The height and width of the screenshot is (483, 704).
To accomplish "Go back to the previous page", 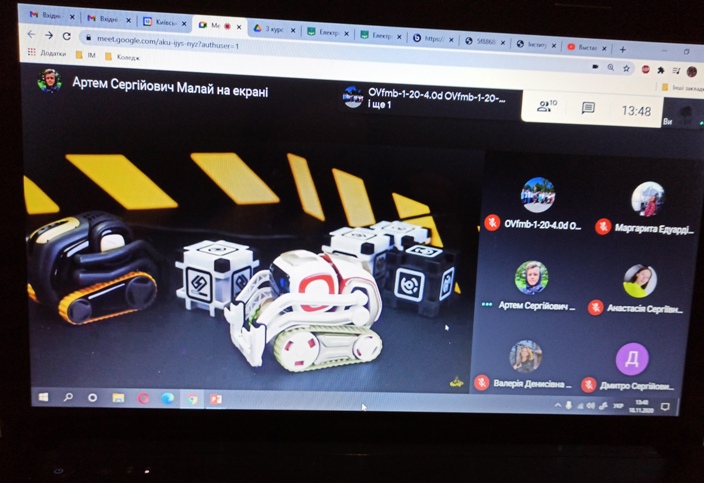I will [31, 34].
